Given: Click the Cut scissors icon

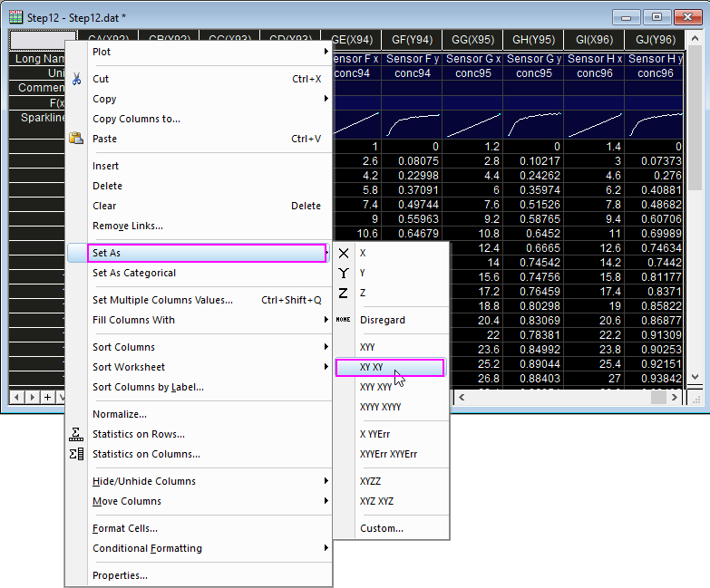Looking at the screenshot, I should point(76,79).
